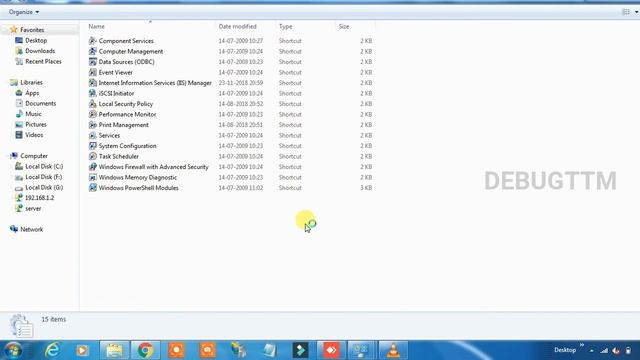Open the Organize dropdown menu
Image resolution: width=640 pixels, height=360 pixels.
24,12
